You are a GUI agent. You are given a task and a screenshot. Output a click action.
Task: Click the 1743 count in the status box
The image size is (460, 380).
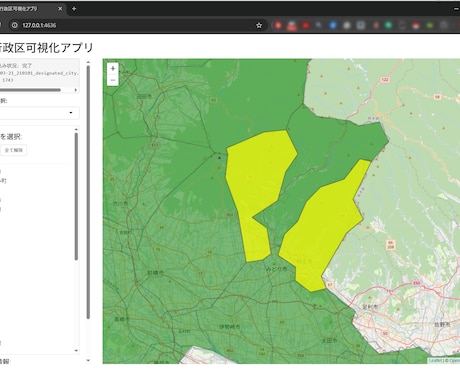pyautogui.click(x=8, y=80)
